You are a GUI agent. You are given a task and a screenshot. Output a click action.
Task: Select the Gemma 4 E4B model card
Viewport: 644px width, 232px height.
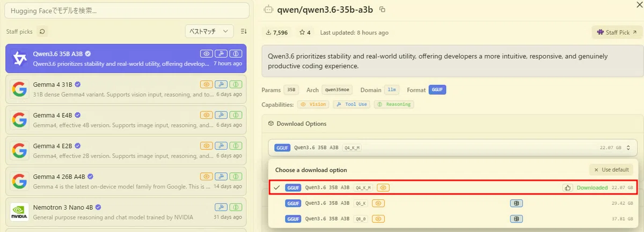(x=126, y=119)
